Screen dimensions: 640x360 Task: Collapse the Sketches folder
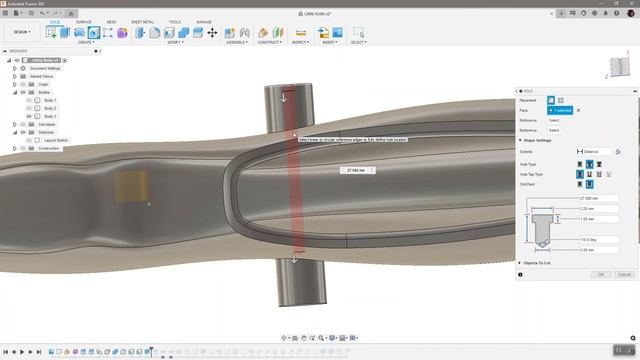coord(15,132)
